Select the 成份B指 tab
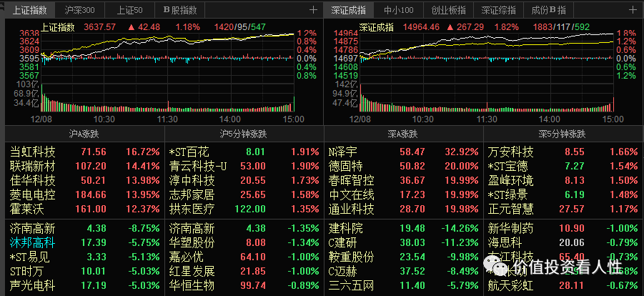Viewport: 644px width, 296px height. [548, 10]
